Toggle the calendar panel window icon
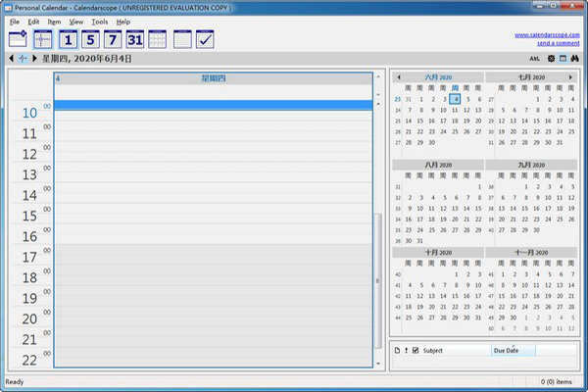The image size is (588, 392). (563, 59)
